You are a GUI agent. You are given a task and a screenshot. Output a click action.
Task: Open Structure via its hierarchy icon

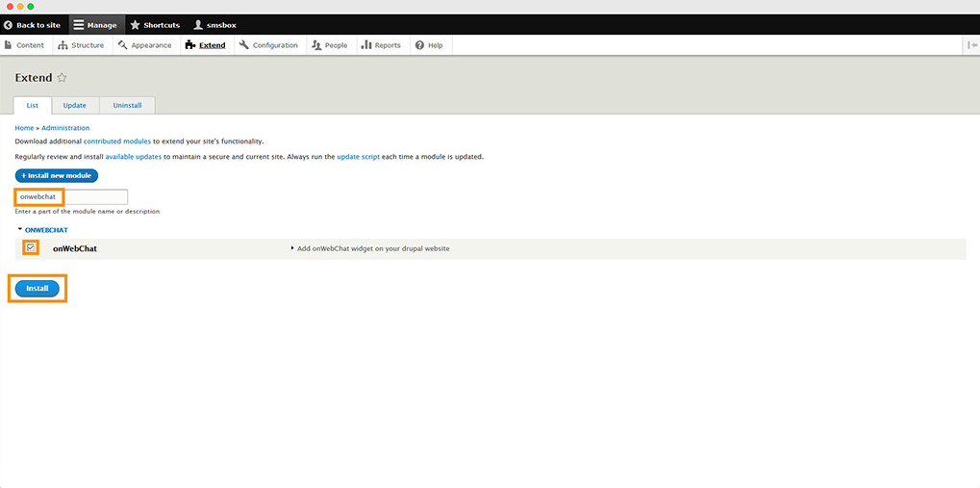point(63,45)
